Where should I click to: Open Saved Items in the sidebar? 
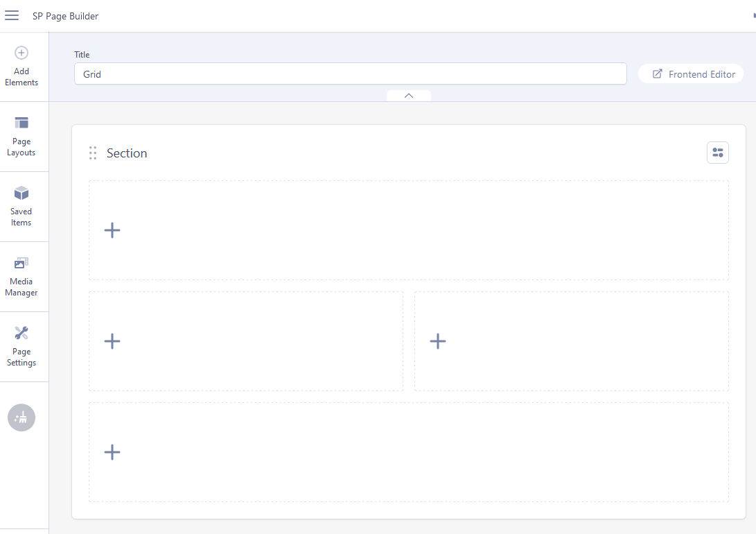21,206
